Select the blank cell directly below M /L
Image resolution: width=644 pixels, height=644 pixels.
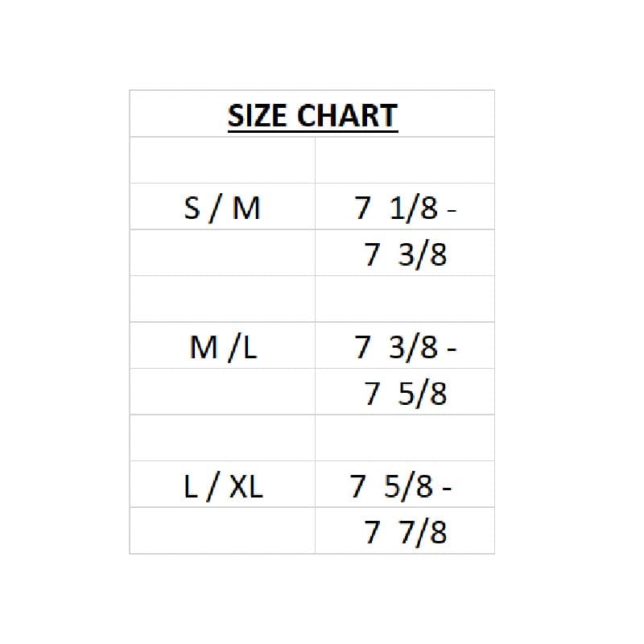click(x=222, y=392)
